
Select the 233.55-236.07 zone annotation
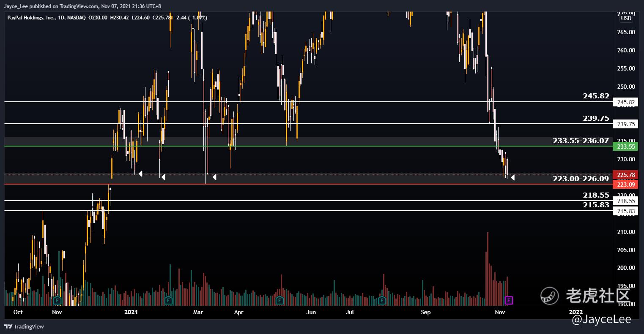tap(581, 141)
